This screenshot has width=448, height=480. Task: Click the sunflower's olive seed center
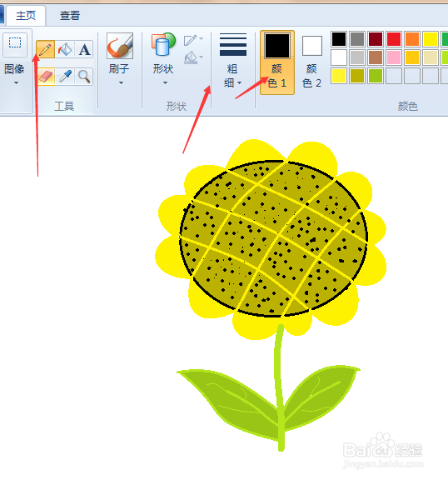pos(274,238)
